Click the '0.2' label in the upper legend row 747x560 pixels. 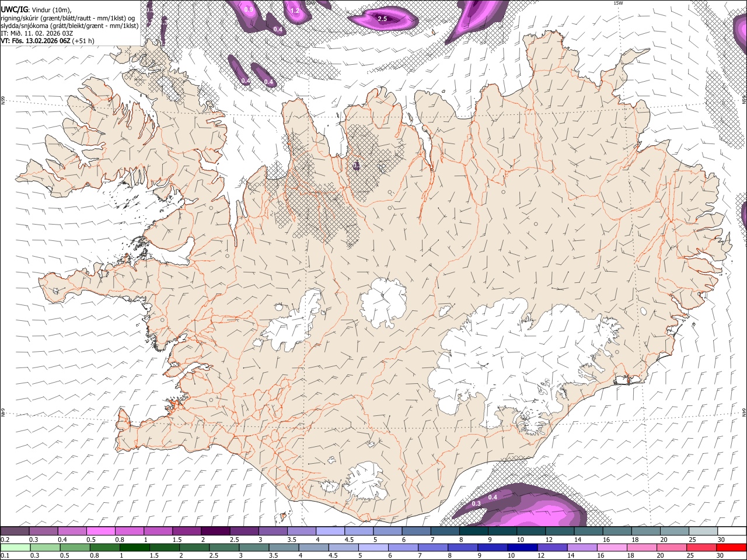click(x=5, y=540)
